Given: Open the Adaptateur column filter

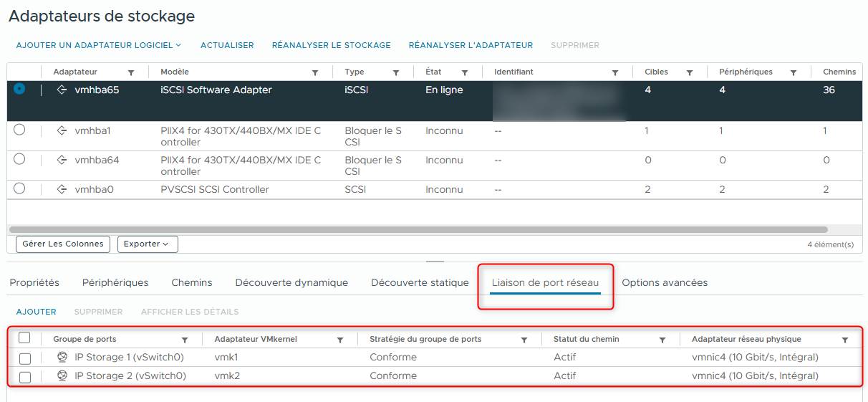Looking at the screenshot, I should pyautogui.click(x=131, y=72).
